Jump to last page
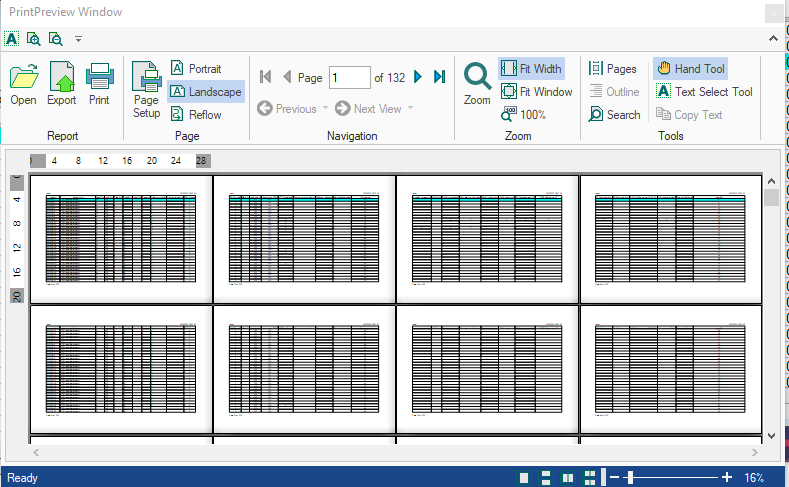Image resolution: width=789 pixels, height=487 pixels. 440,77
